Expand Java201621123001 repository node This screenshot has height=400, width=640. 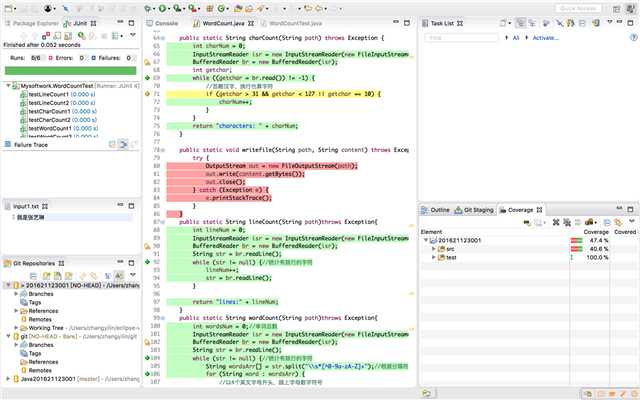tap(8, 379)
